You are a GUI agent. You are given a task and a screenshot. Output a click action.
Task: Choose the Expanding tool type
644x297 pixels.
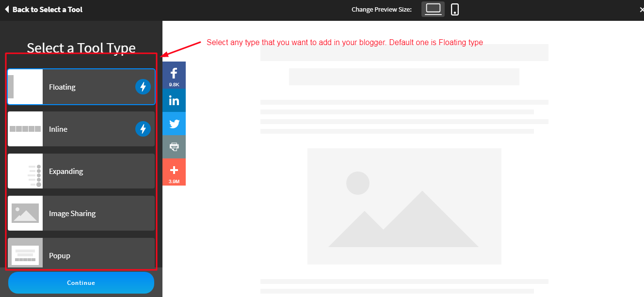(x=81, y=171)
